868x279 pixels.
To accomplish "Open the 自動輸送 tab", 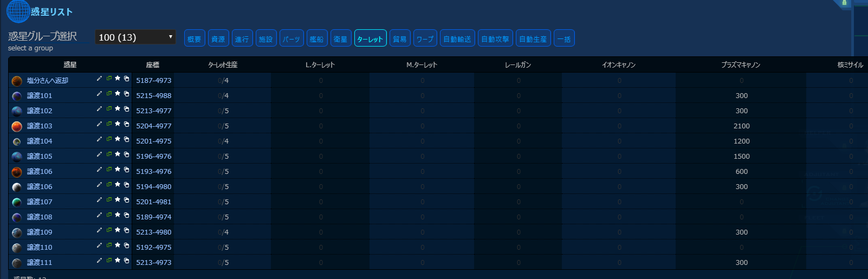I will (457, 38).
